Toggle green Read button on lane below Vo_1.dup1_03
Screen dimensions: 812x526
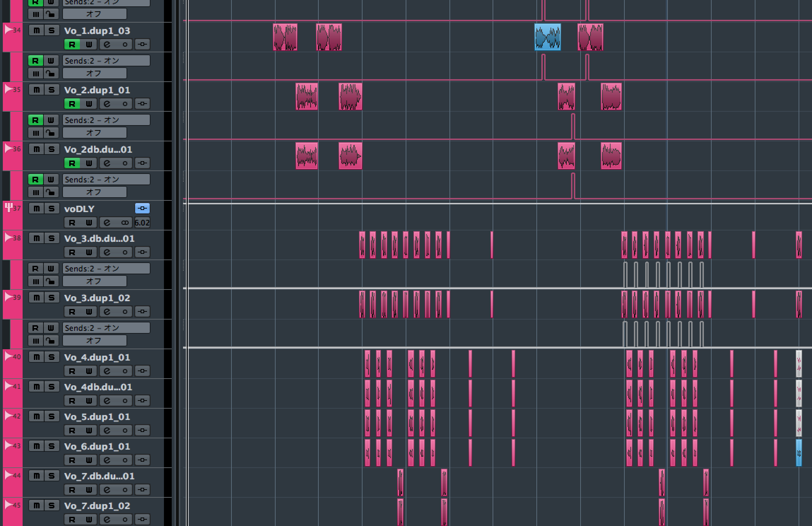tap(35, 61)
